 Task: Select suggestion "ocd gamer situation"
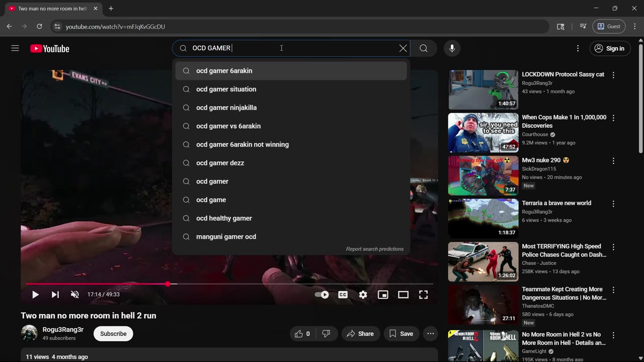pos(291,89)
